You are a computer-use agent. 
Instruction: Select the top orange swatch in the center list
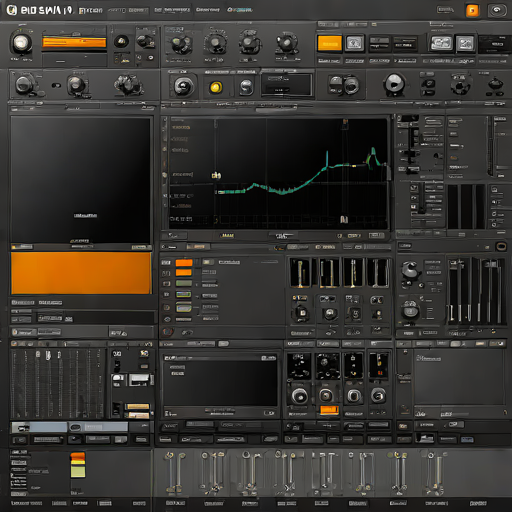click(184, 263)
